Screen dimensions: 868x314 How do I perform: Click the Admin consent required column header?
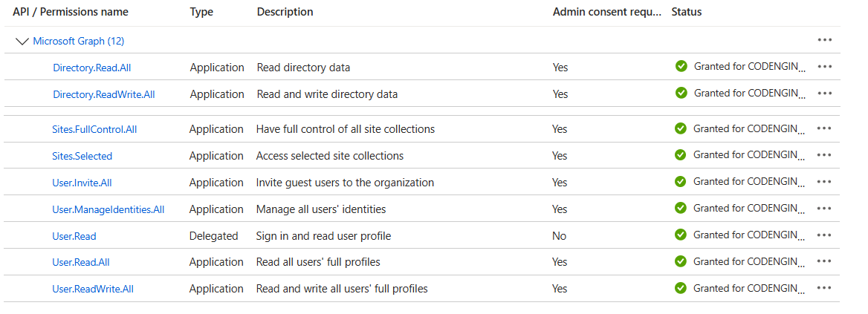coord(606,12)
